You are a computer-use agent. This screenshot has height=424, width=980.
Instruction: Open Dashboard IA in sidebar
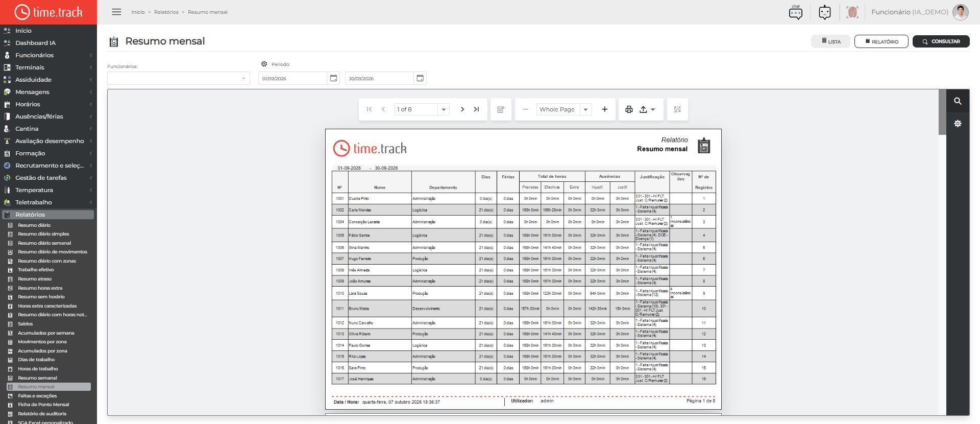(35, 43)
